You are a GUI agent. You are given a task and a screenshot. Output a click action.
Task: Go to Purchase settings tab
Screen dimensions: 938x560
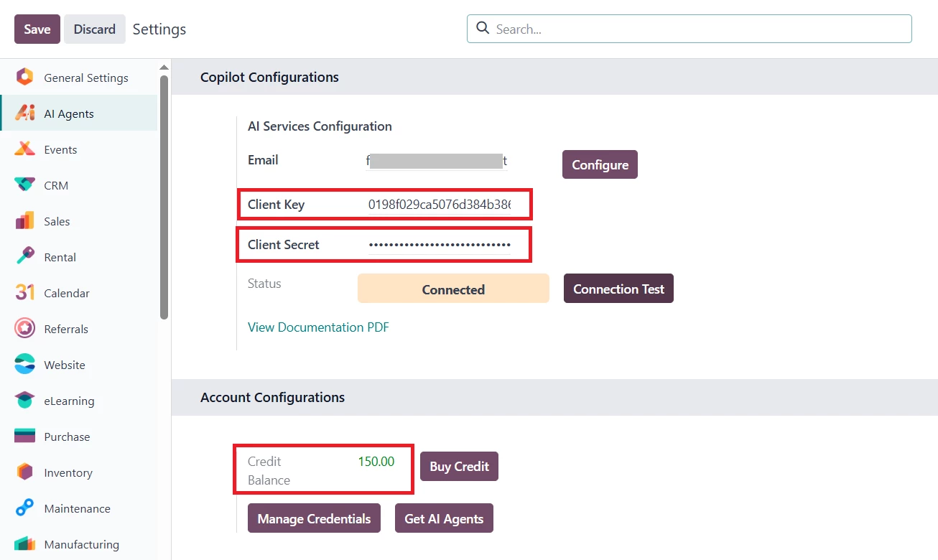pos(67,437)
